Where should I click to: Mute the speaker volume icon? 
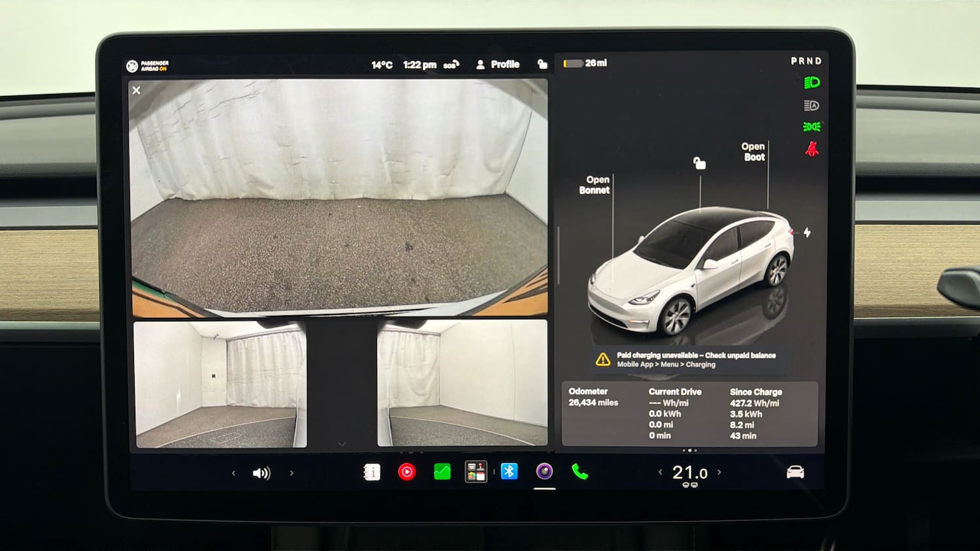click(x=261, y=473)
